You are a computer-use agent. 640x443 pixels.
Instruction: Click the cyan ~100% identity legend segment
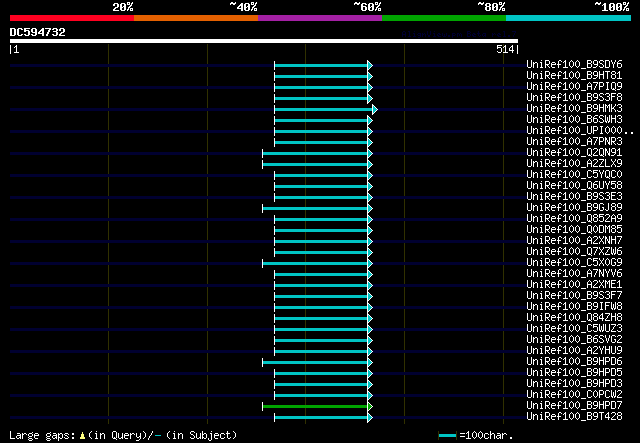click(569, 18)
